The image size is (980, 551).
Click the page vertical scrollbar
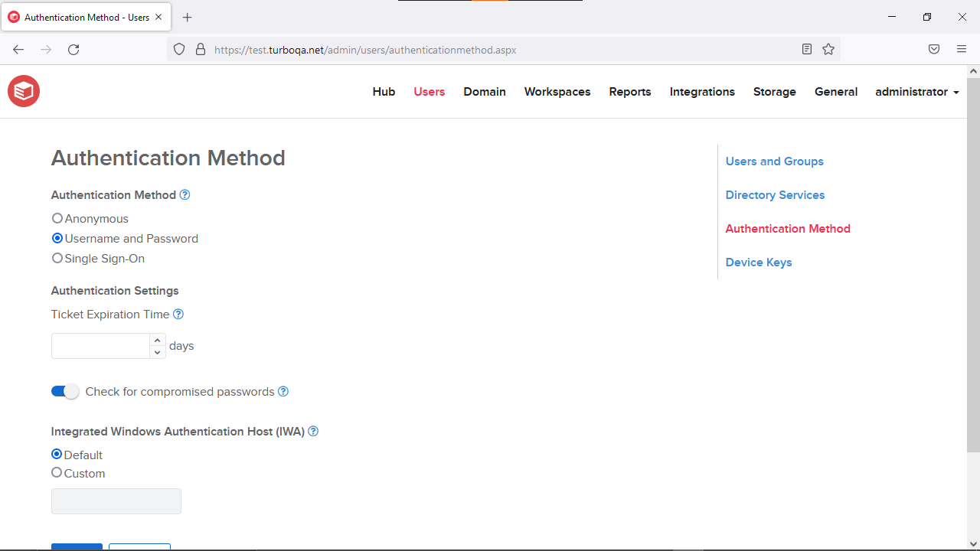coord(973,264)
